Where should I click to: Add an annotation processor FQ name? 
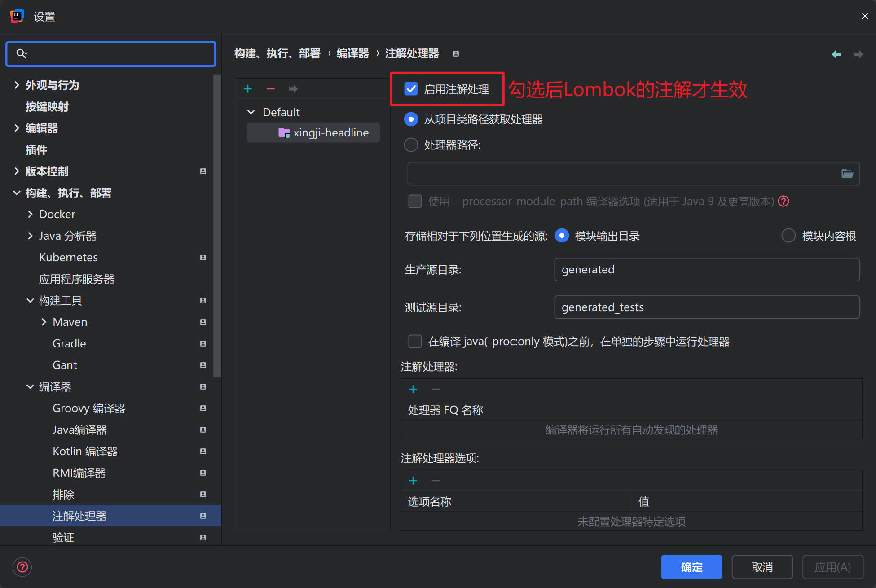click(x=413, y=389)
